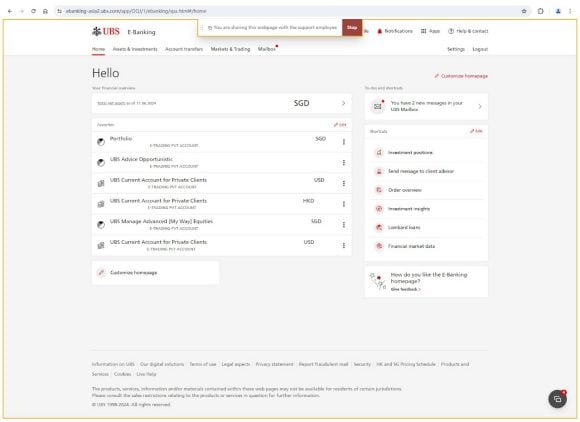Go back with the browser back arrow
580x422 pixels.
pyautogui.click(x=10, y=11)
